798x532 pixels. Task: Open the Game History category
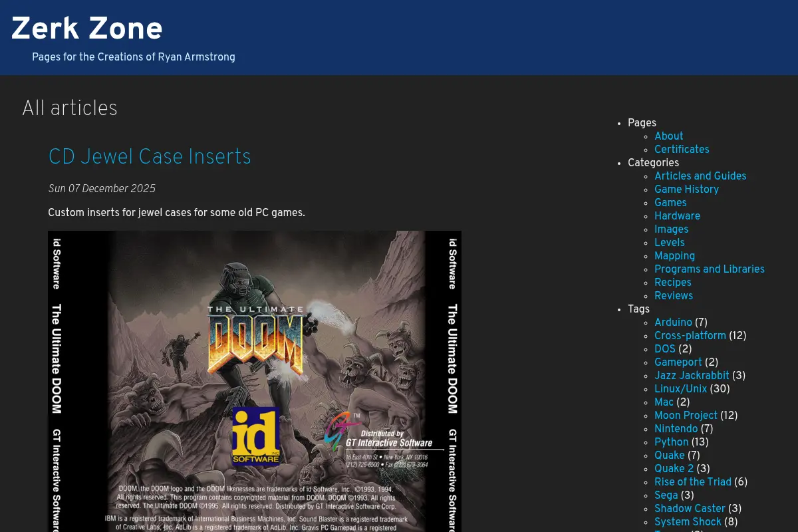[686, 190]
